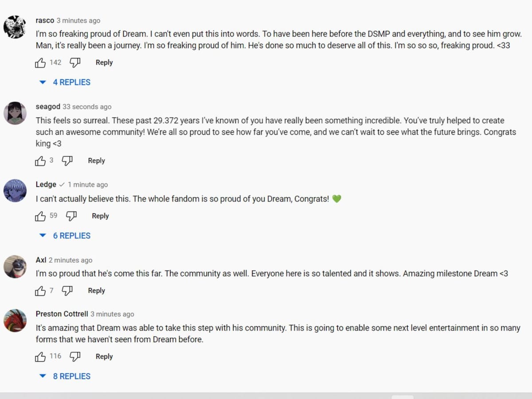
Task: Open Preston Cottrell's channel via username
Action: point(62,314)
